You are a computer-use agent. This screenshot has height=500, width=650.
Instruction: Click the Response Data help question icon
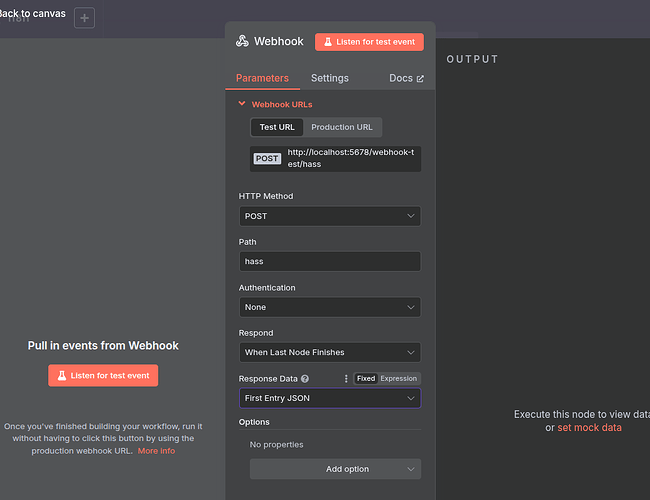coord(305,379)
